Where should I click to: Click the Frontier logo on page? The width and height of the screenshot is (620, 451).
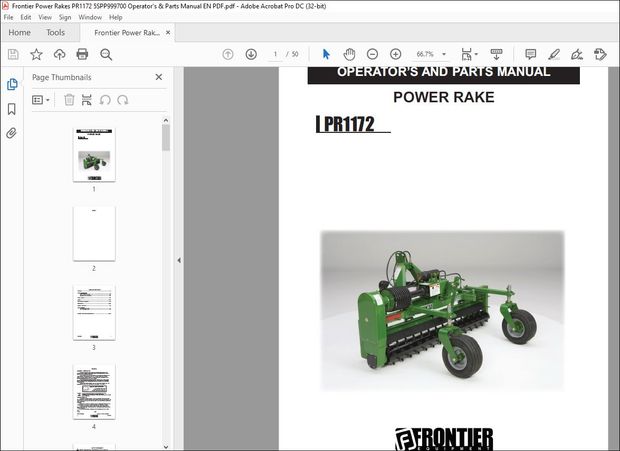(444, 439)
